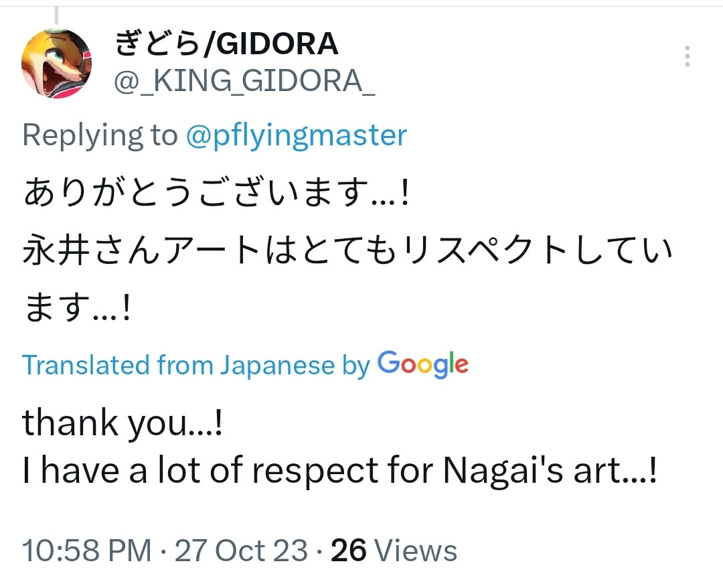Click the bold 26 view count

tap(349, 551)
